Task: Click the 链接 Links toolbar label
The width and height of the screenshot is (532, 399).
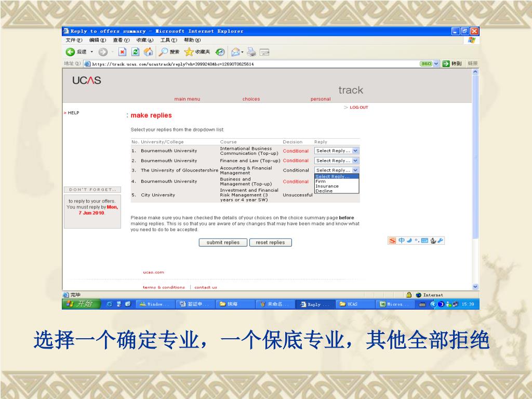Action: pos(472,63)
